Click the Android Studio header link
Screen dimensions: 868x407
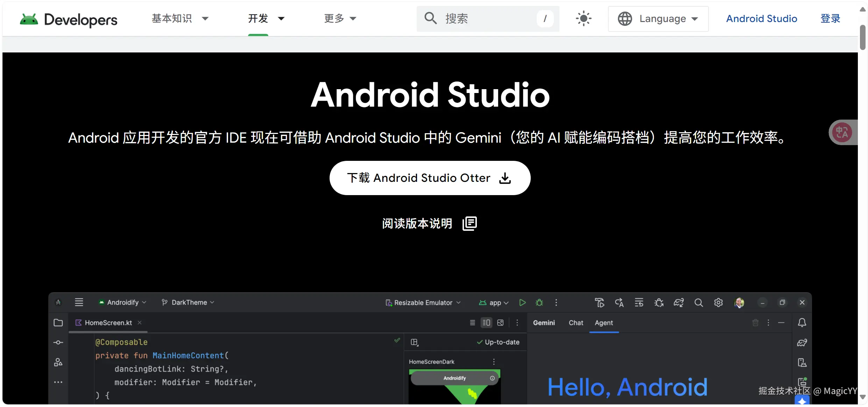(x=761, y=19)
